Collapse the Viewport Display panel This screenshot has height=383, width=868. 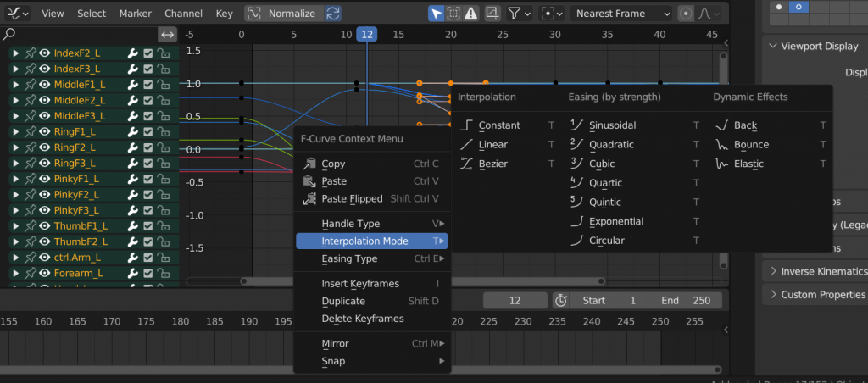point(773,47)
